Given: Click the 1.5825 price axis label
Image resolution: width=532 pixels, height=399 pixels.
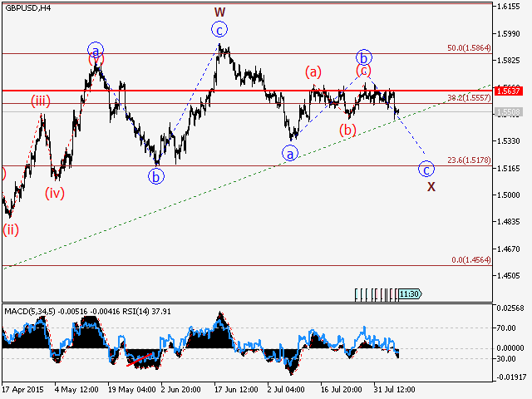Looking at the screenshot, I should click(x=508, y=61).
